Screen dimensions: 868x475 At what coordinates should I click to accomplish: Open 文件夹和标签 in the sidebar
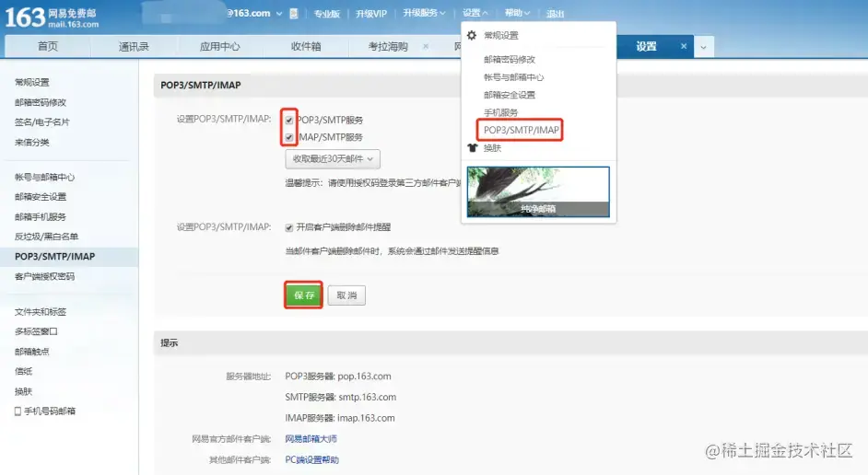tap(41, 312)
